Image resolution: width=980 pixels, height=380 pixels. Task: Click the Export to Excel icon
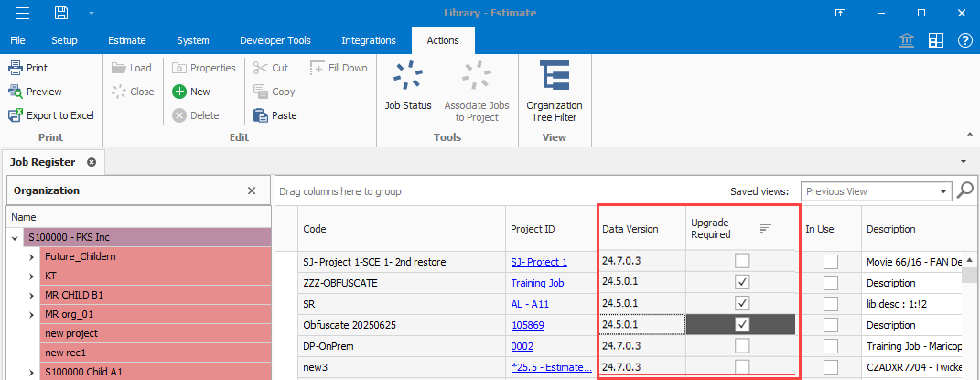[16, 115]
